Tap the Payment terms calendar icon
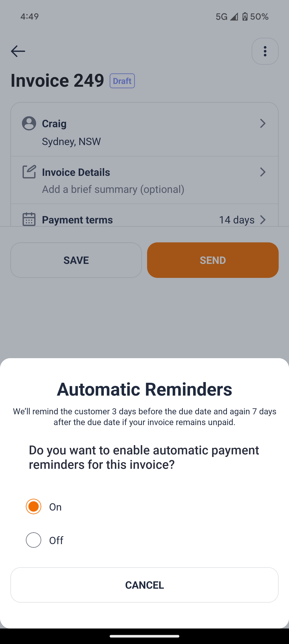Screen dimensions: 289x644 (x=29, y=220)
